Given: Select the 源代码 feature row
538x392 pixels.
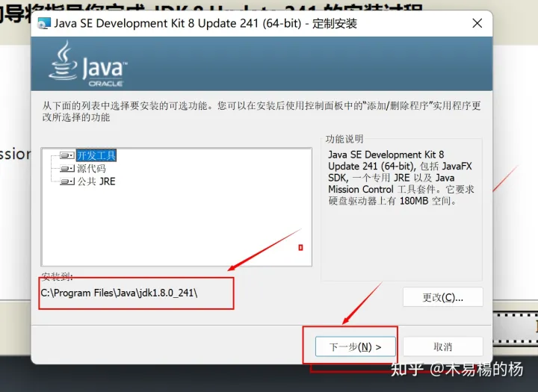Looking at the screenshot, I should (x=91, y=169).
